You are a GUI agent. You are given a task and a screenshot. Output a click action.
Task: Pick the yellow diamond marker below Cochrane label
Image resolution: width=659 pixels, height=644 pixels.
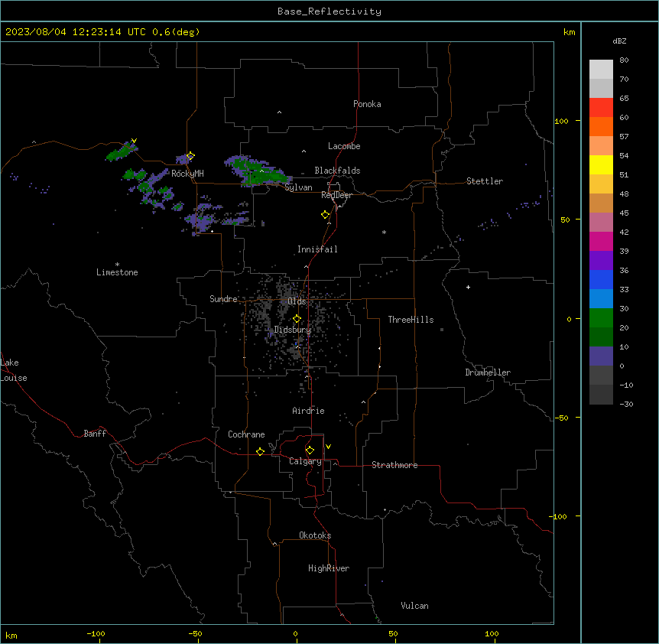click(260, 451)
